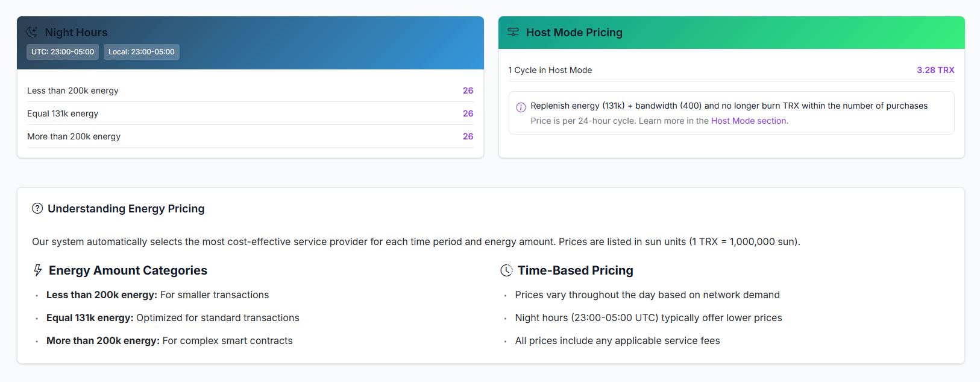
Task: Click the Local: 23:00-05:00 badge
Action: (142, 52)
